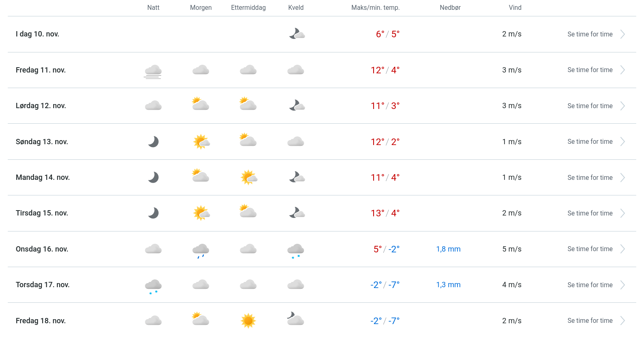Click the fog icon for Fredag 11. nov. night
The height and width of the screenshot is (338, 644).
click(x=153, y=71)
